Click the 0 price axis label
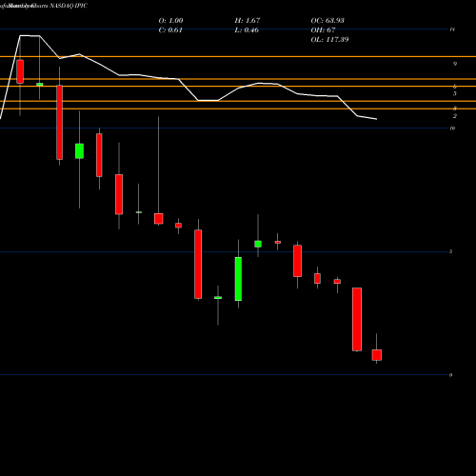Image resolution: width=476 pixels, height=476 pixels. [x=450, y=375]
